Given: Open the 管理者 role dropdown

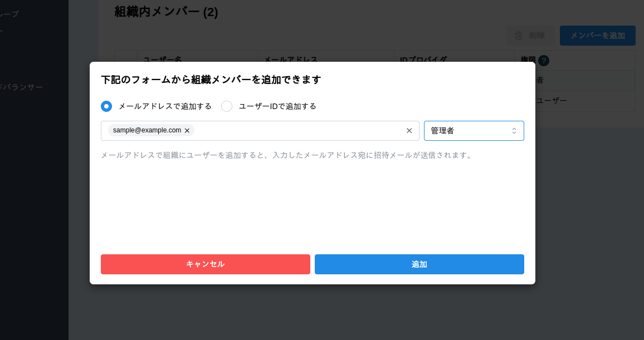Looking at the screenshot, I should click(x=474, y=130).
